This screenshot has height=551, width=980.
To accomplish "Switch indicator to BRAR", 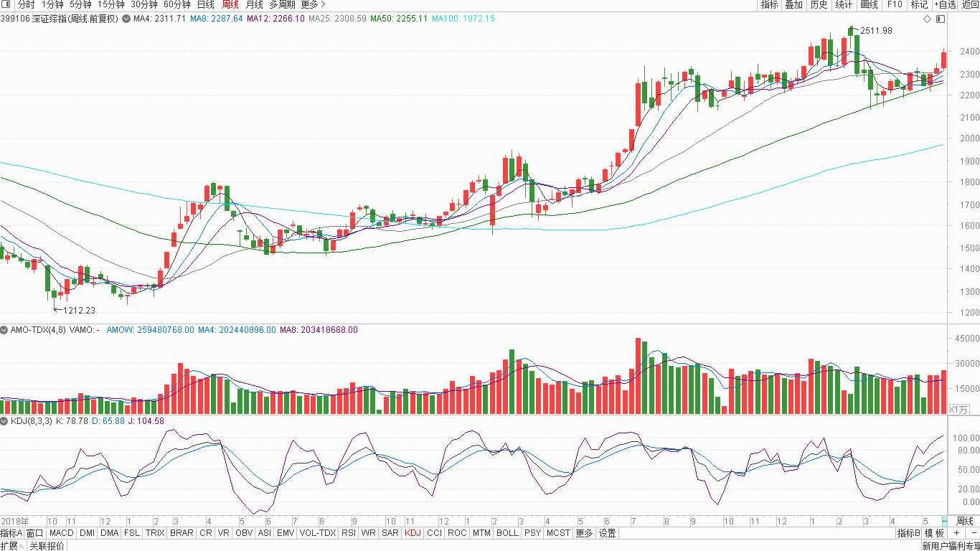I will click(182, 533).
